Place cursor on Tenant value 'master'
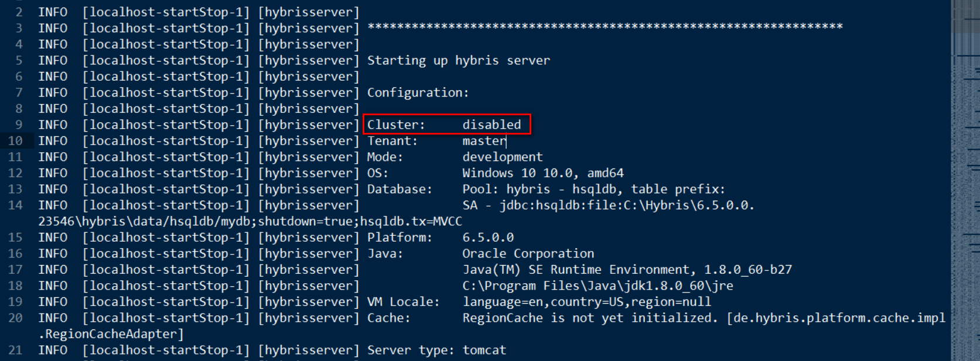This screenshot has height=361, width=980. 484,141
